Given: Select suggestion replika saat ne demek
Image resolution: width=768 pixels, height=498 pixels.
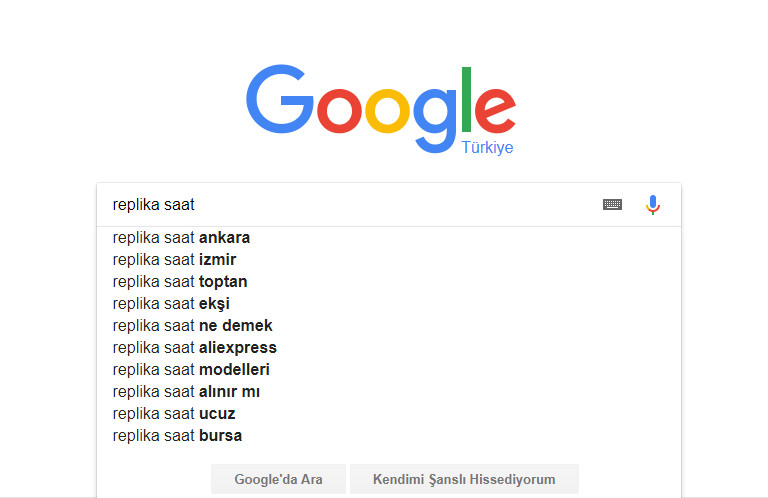Looking at the screenshot, I should coord(389,326).
